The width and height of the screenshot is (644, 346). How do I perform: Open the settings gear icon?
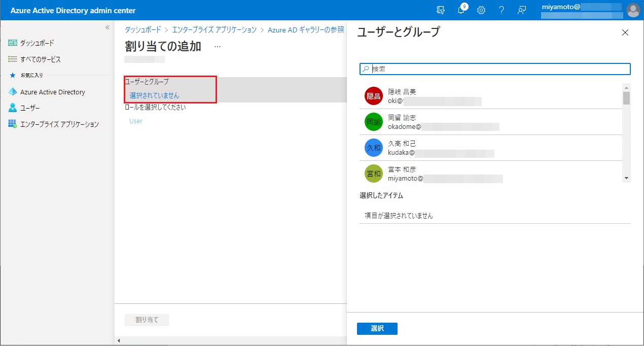coord(481,10)
